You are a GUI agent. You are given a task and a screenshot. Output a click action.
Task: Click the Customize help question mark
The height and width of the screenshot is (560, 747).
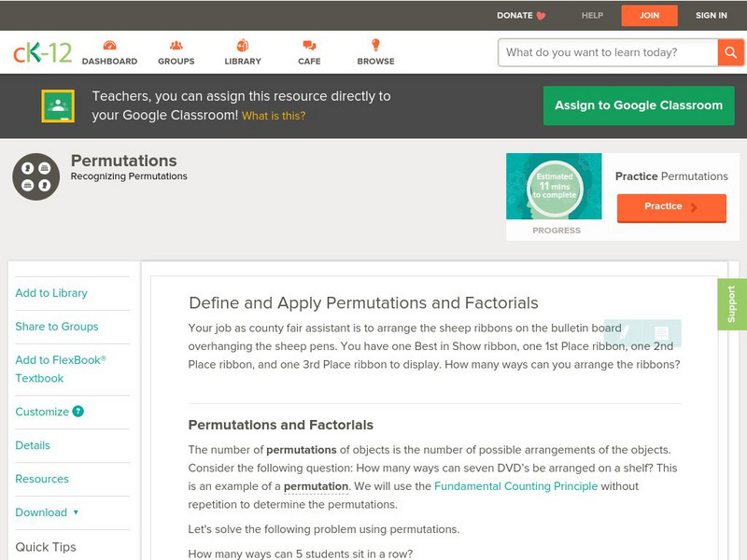point(78,412)
